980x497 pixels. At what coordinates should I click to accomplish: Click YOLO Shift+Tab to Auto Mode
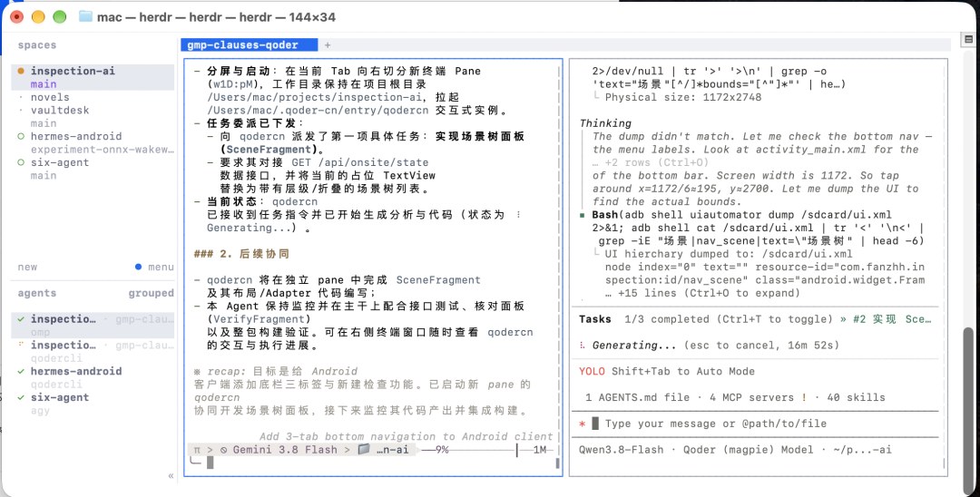tap(667, 371)
